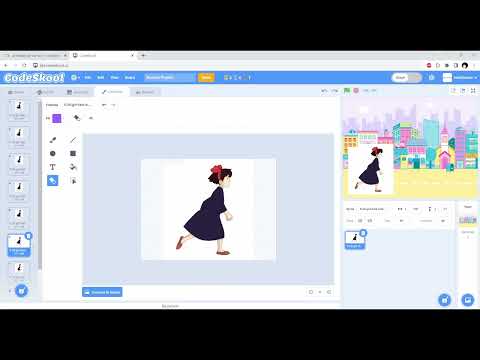Select the last costume thumbnail in the list
The image size is (480, 360).
(19, 271)
